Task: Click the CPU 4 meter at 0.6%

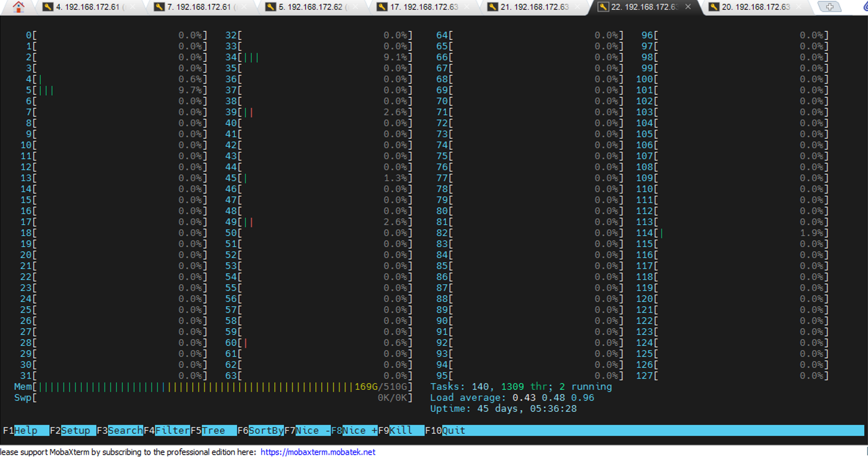Action: pos(116,80)
